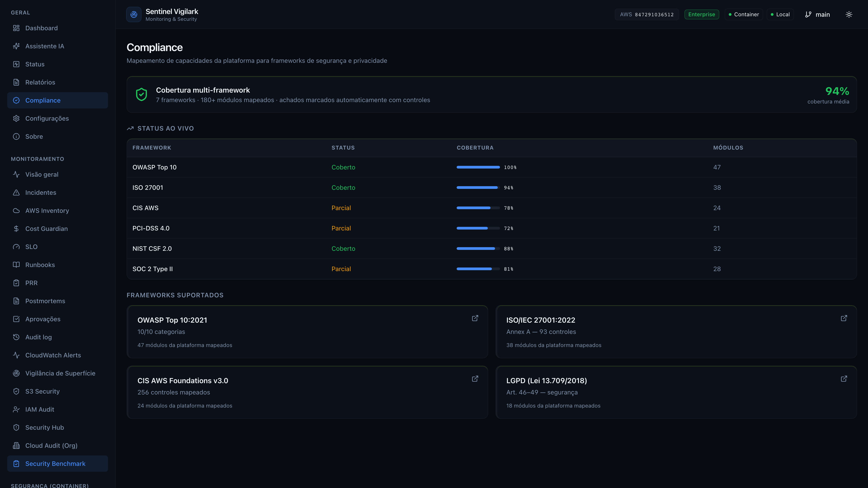This screenshot has height=488, width=868.
Task: Click the Local status badge
Action: click(x=780, y=14)
